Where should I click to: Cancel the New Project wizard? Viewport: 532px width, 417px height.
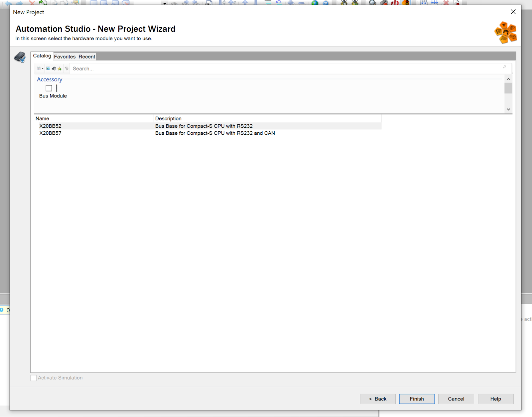tap(456, 399)
